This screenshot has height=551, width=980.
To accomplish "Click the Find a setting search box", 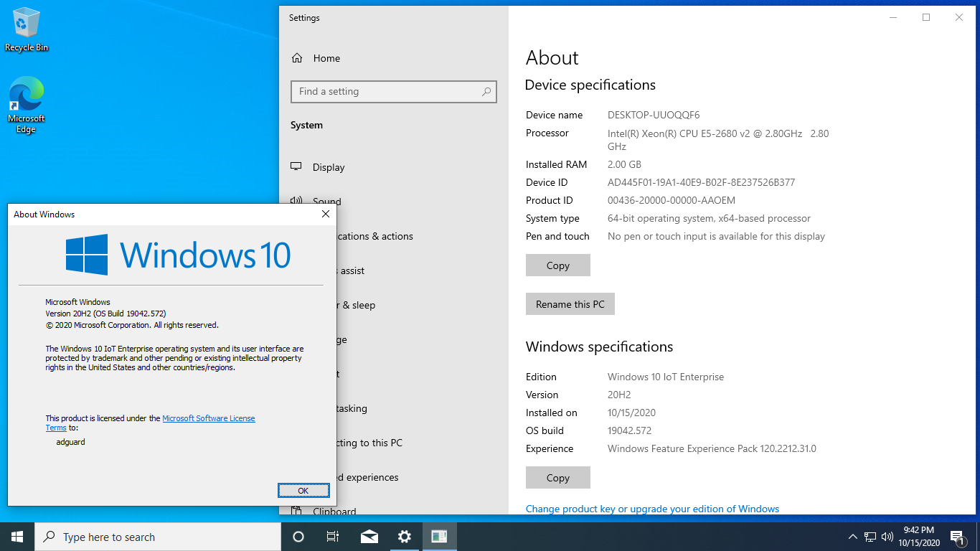I will (x=393, y=92).
